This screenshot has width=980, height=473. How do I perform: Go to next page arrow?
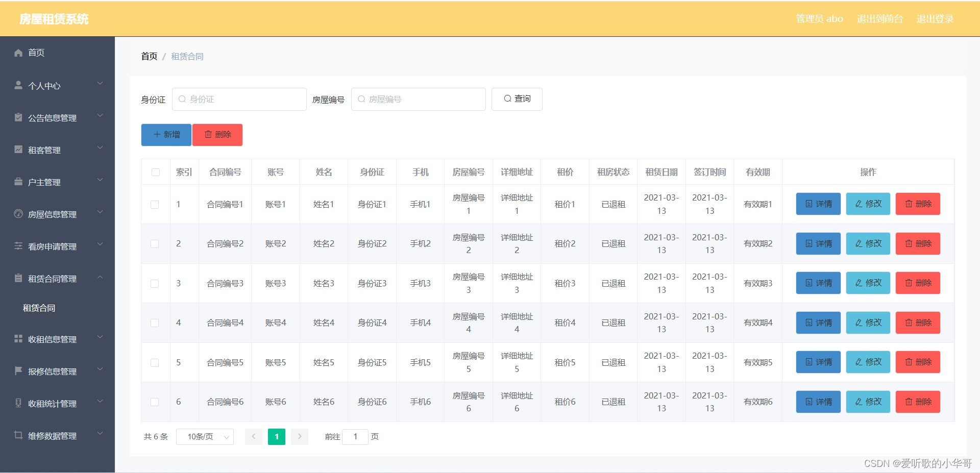point(300,437)
